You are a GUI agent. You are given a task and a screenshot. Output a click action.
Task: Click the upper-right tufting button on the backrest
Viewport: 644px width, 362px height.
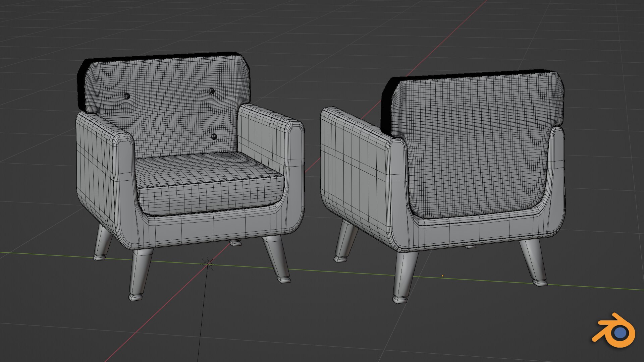[x=212, y=91]
